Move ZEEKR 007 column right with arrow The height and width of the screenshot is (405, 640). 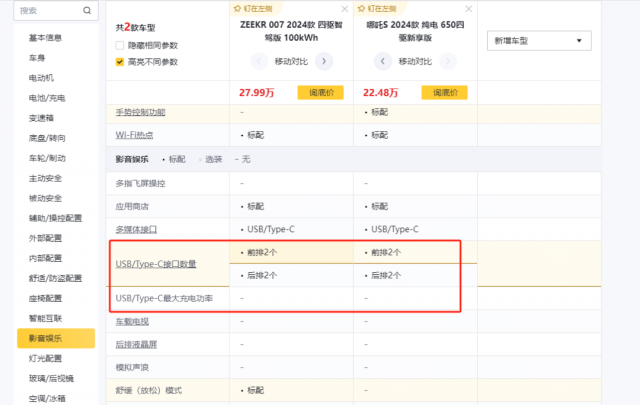(x=324, y=61)
